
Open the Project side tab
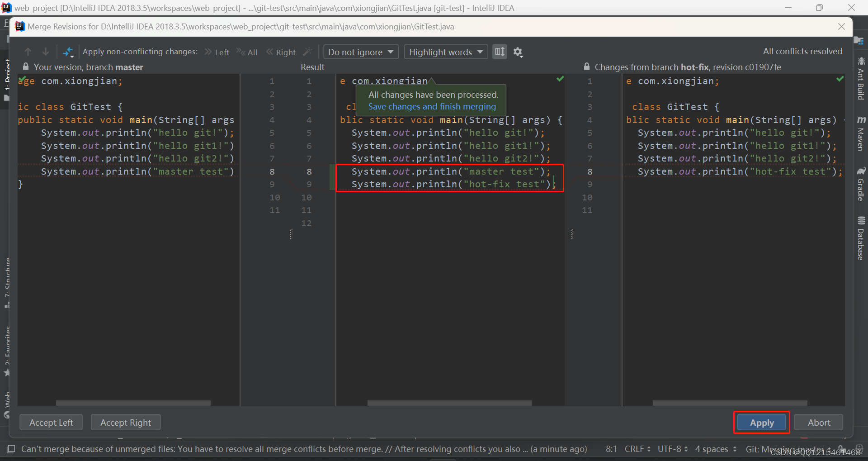click(x=7, y=79)
